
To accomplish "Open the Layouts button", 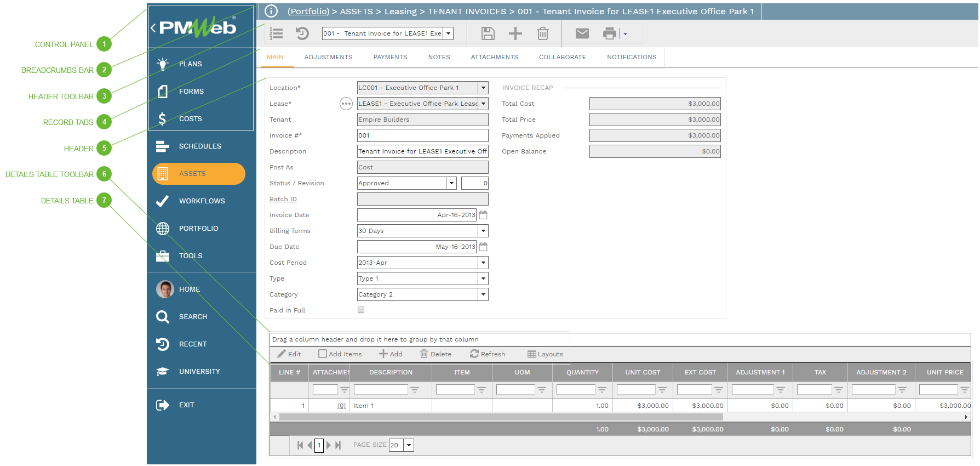I will pyautogui.click(x=545, y=354).
